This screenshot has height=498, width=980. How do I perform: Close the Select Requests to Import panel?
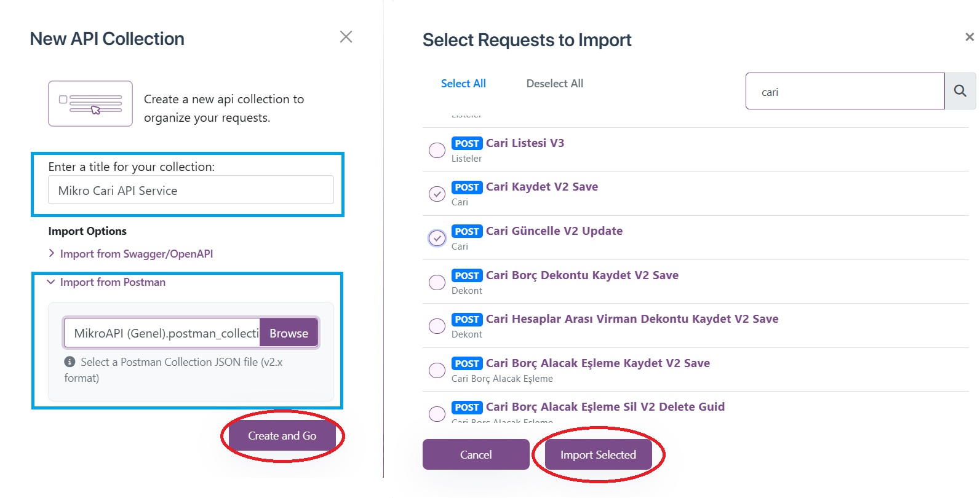pos(970,37)
